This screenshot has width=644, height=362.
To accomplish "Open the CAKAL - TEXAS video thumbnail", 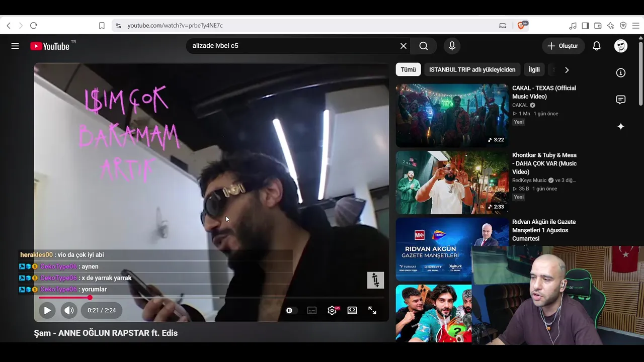I will point(452,116).
